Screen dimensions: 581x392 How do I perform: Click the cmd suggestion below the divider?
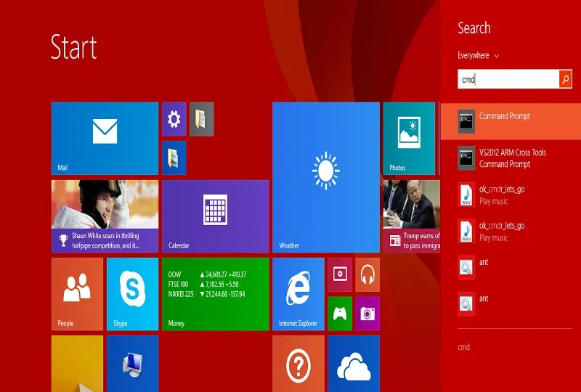[464, 347]
